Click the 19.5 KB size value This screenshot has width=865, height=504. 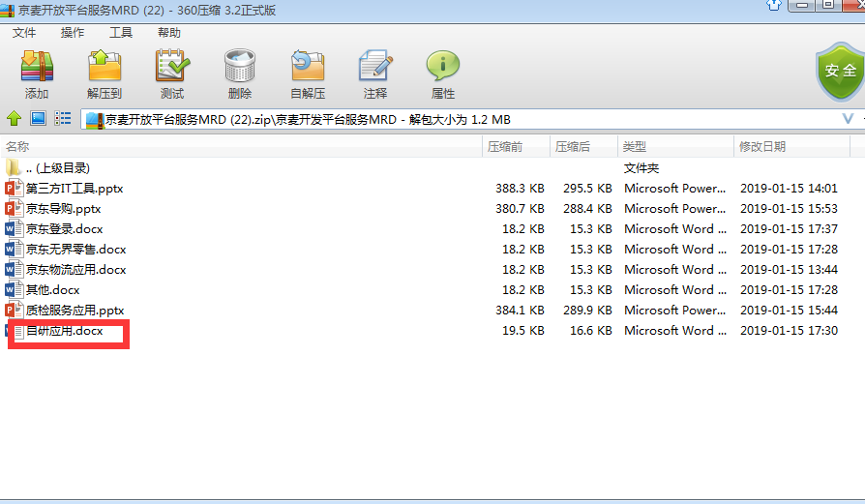[x=523, y=330]
